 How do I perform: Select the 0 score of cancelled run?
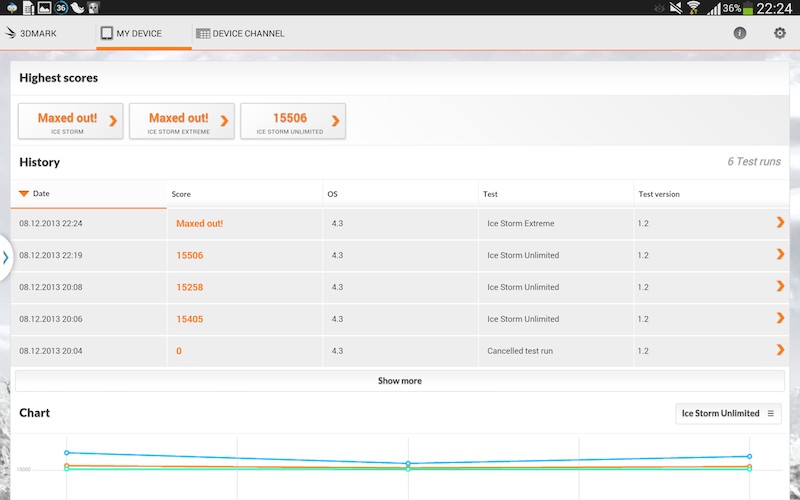179,351
